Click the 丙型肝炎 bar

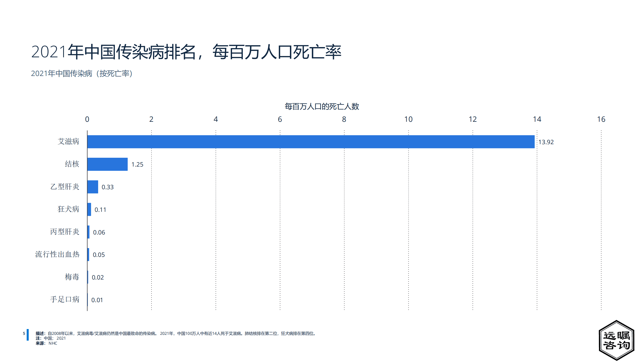pos(88,232)
